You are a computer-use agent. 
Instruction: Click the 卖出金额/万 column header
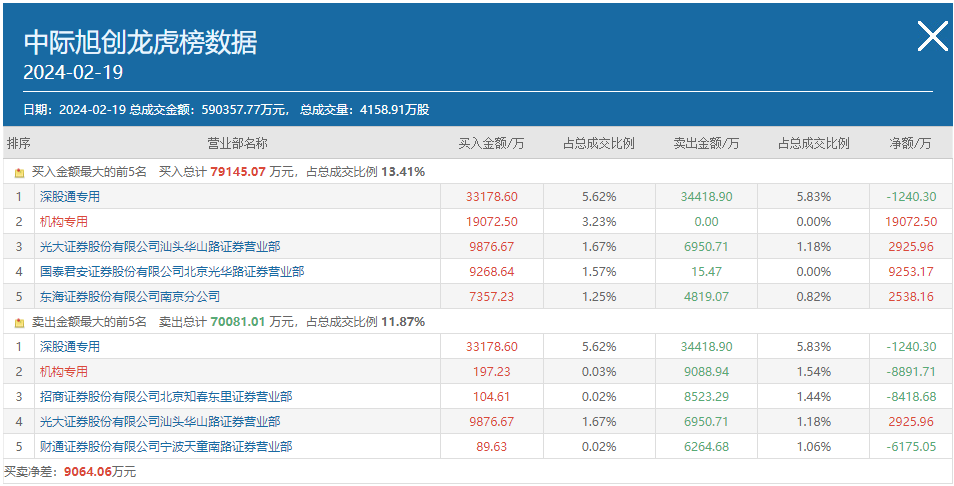click(706, 144)
